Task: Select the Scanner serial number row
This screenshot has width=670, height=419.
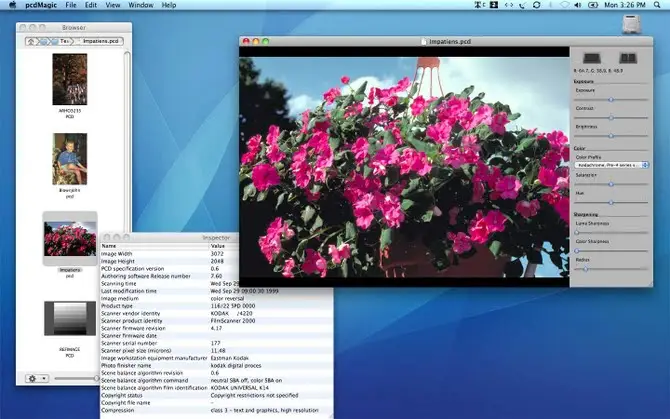Action: point(216,343)
